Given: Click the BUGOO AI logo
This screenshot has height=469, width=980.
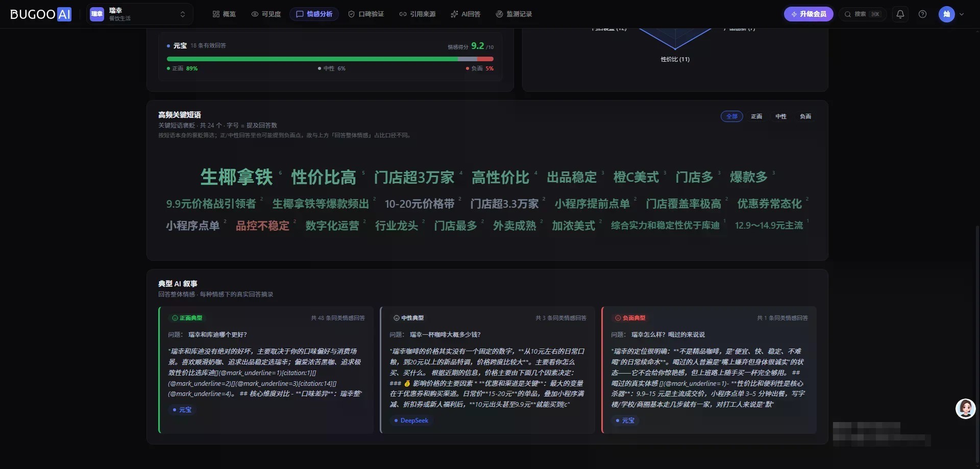Looking at the screenshot, I should (40, 14).
